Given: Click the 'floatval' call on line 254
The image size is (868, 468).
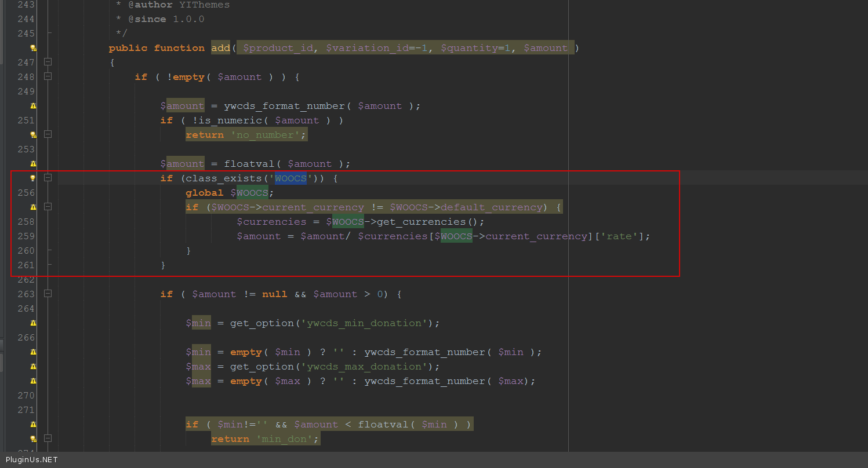Looking at the screenshot, I should [x=249, y=164].
